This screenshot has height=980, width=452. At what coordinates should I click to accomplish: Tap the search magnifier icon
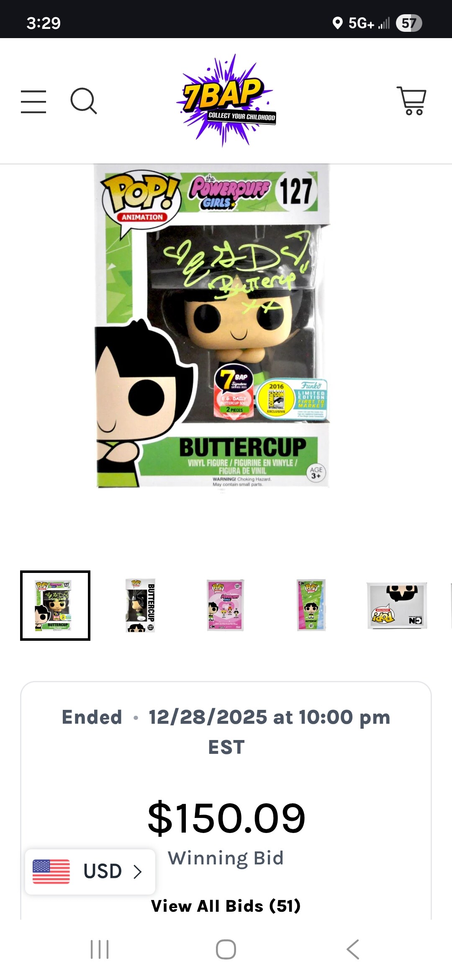[x=84, y=101]
